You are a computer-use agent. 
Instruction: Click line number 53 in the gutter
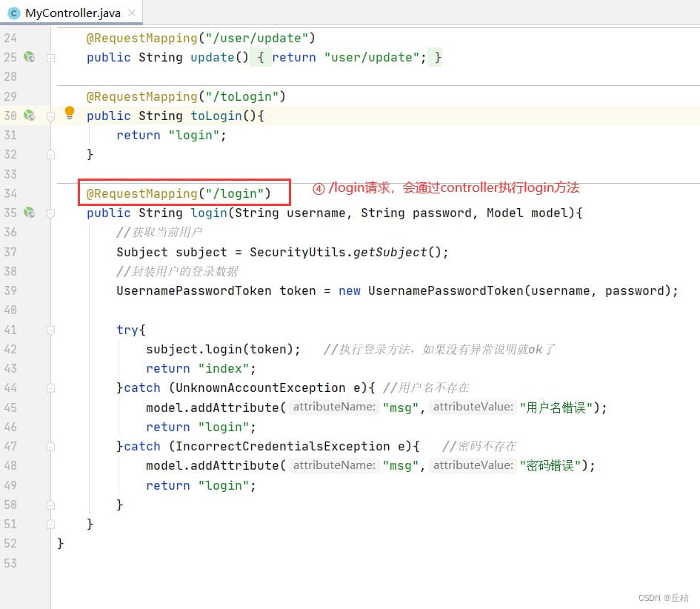[10, 562]
